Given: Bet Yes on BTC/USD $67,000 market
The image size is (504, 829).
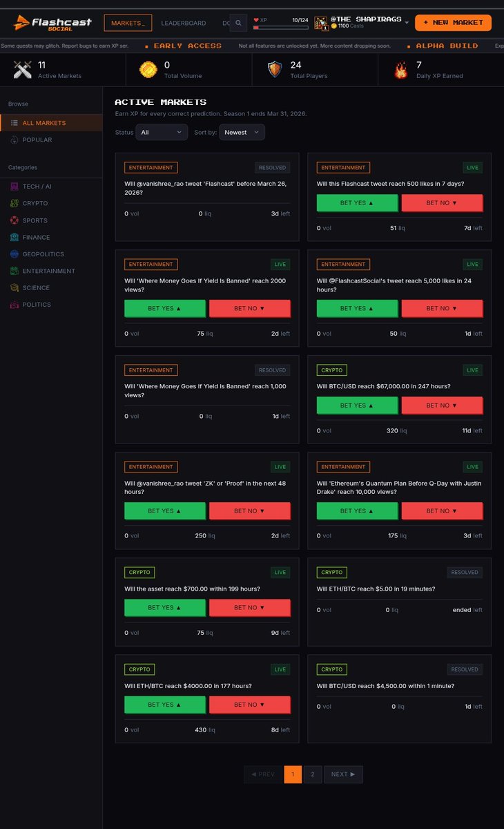Looking at the screenshot, I should coord(357,406).
